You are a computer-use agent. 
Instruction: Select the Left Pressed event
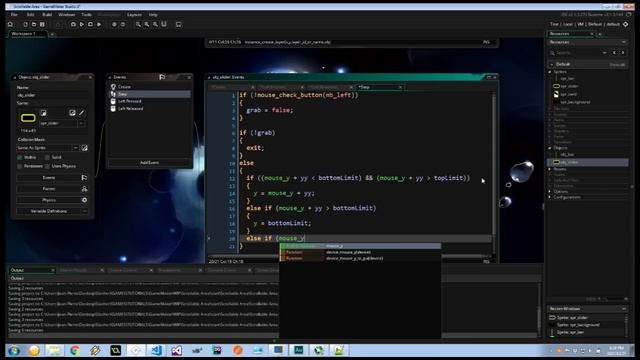[x=149, y=101]
